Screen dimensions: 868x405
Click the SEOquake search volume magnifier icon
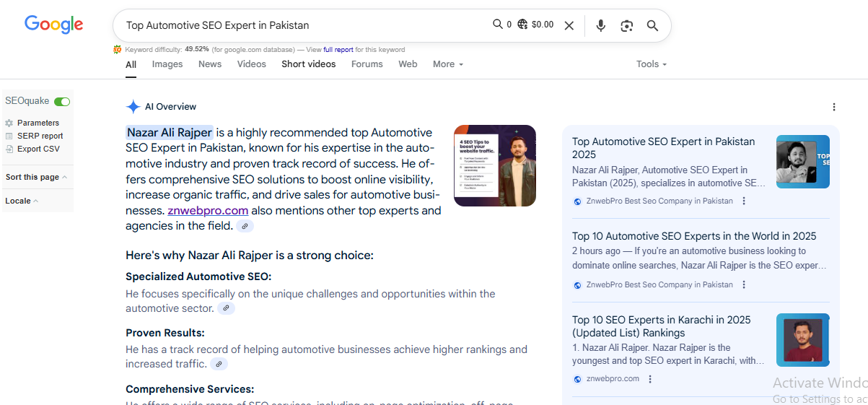(498, 24)
